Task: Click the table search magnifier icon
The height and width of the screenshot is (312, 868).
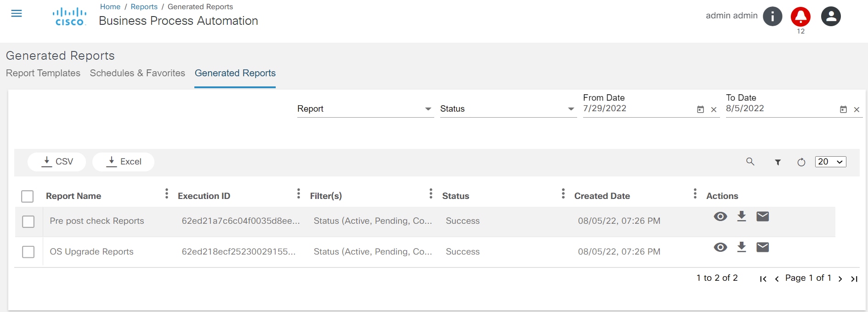Action: [750, 162]
